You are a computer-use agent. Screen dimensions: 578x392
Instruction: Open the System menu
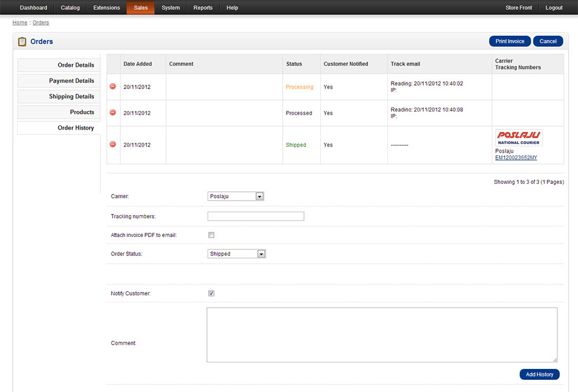point(171,8)
